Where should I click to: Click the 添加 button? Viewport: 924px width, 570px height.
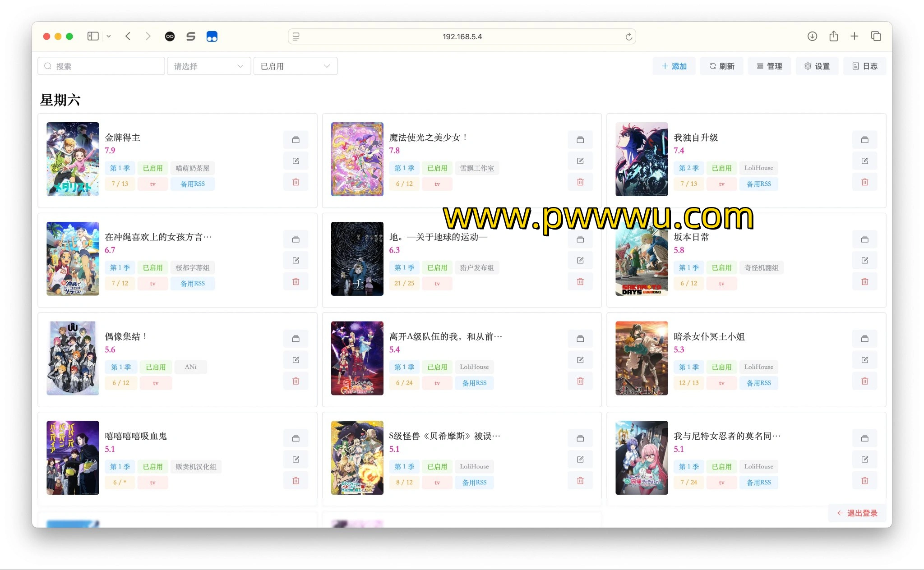point(674,66)
